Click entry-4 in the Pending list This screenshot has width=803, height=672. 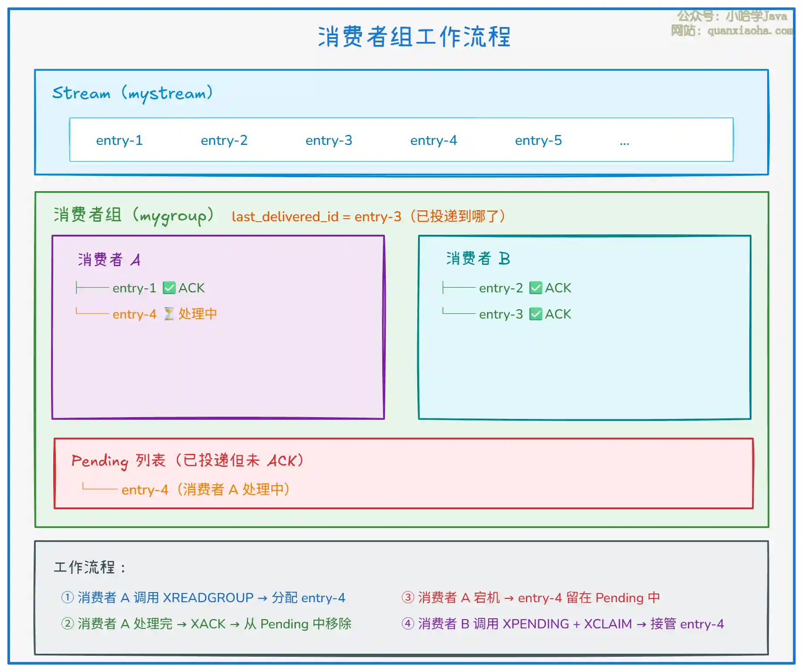pos(145,490)
